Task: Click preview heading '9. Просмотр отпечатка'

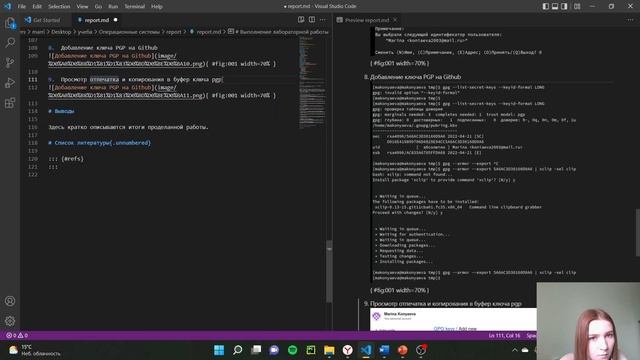Action: click(x=442, y=304)
